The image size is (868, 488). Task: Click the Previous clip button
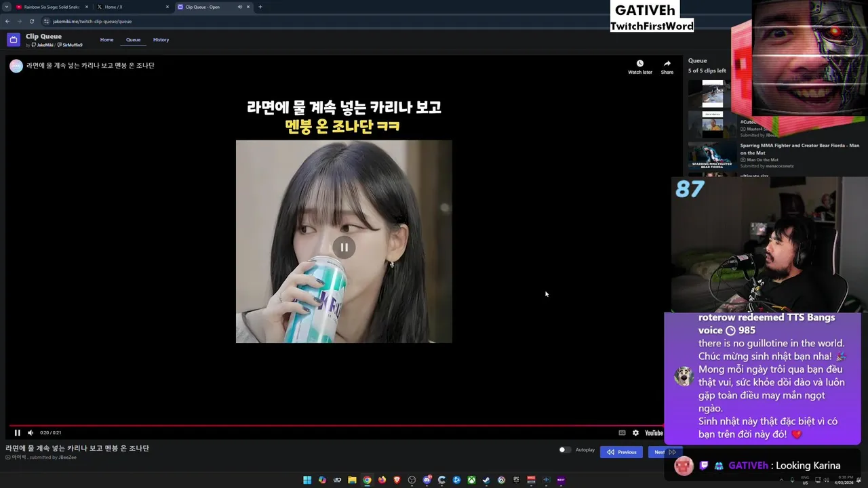pos(621,452)
